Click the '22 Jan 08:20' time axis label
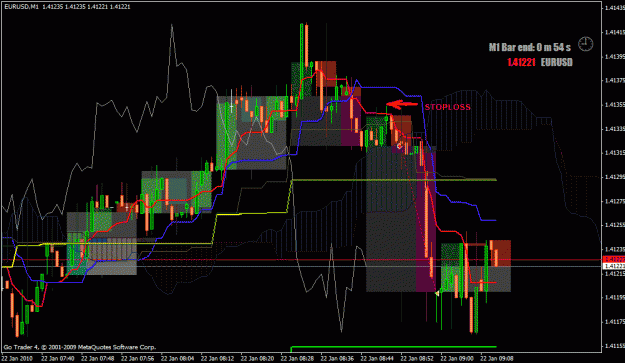Viewport: 625px width, 363px height. point(257,358)
